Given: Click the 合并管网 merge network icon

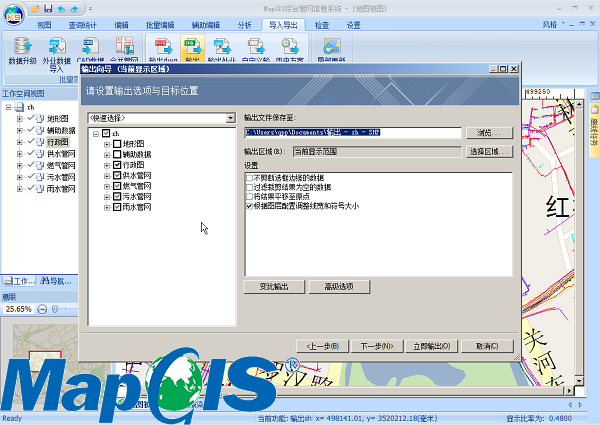Looking at the screenshot, I should [124, 46].
